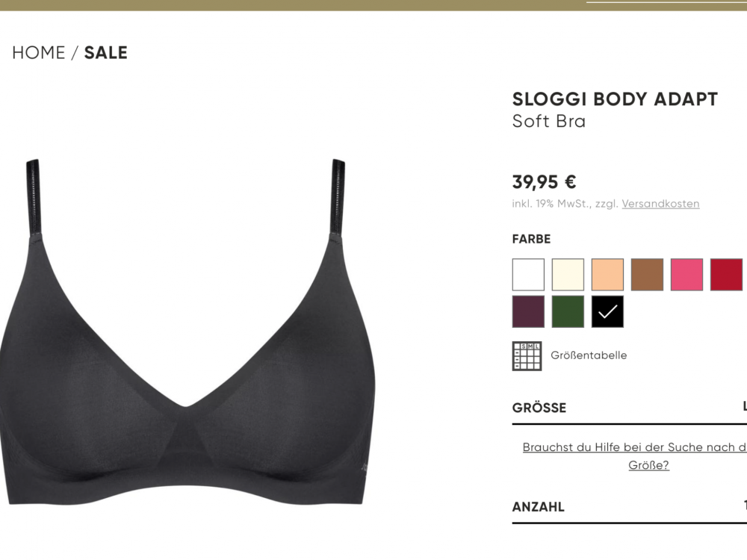This screenshot has height=560, width=747.
Task: Open the Versandkosten shipping link
Action: click(x=660, y=204)
